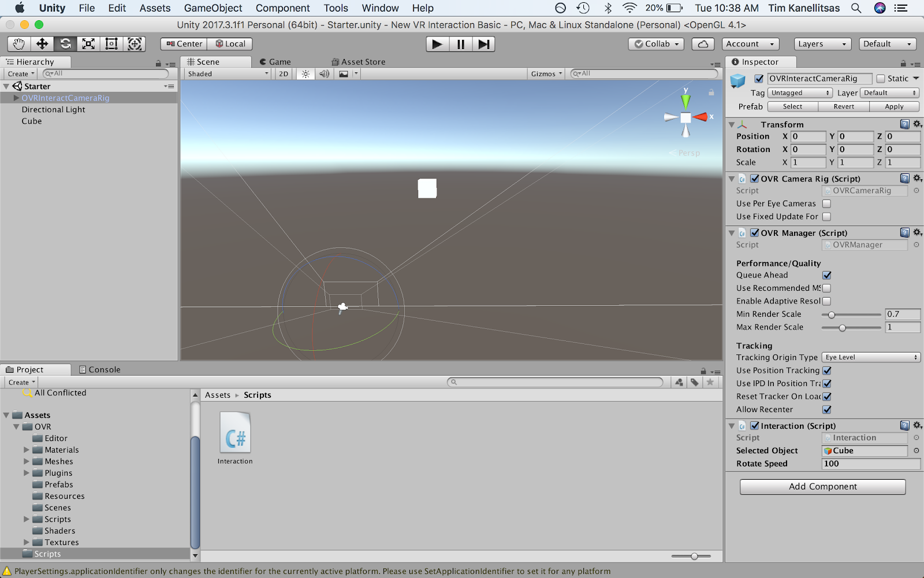Toggle scene lighting sun icon

pyautogui.click(x=305, y=74)
